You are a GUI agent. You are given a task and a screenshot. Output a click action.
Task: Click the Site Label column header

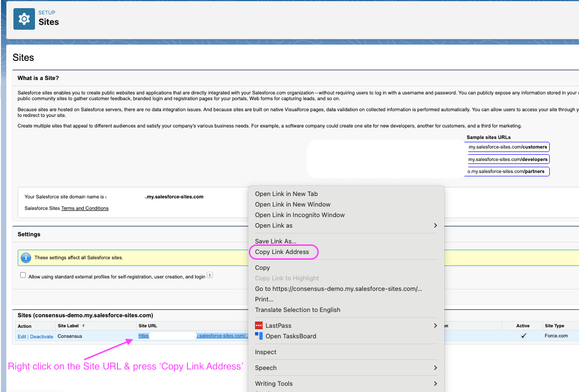[x=68, y=326]
